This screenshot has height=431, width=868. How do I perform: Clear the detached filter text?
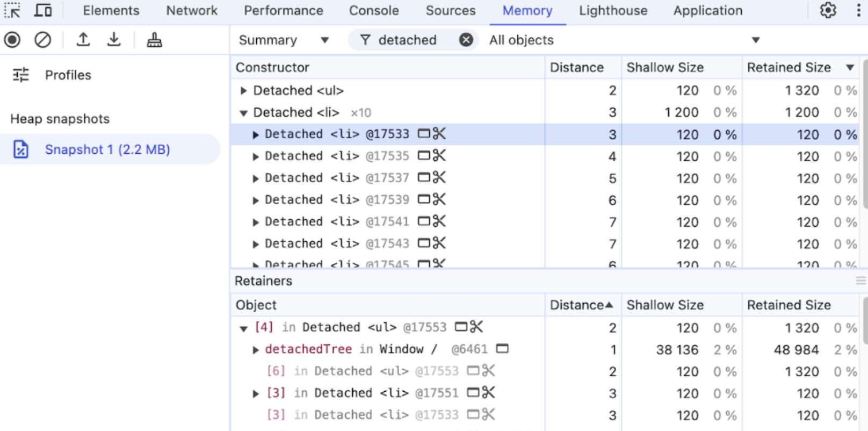466,40
